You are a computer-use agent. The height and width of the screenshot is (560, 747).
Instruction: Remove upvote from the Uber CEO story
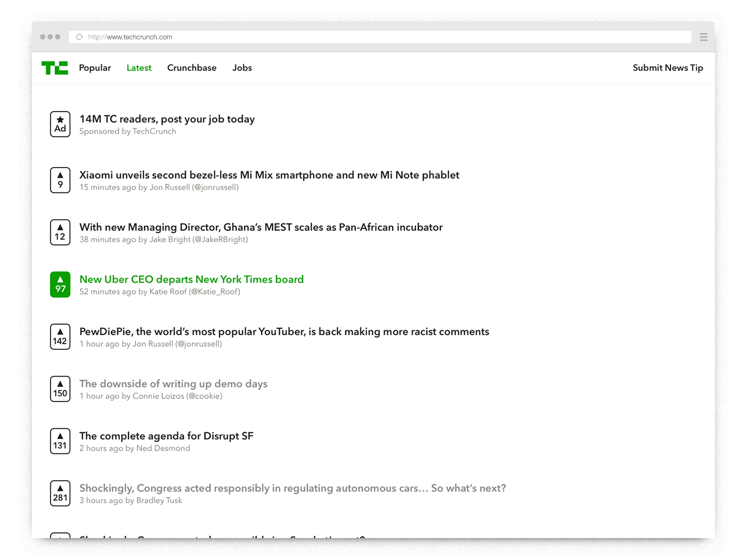[60, 285]
